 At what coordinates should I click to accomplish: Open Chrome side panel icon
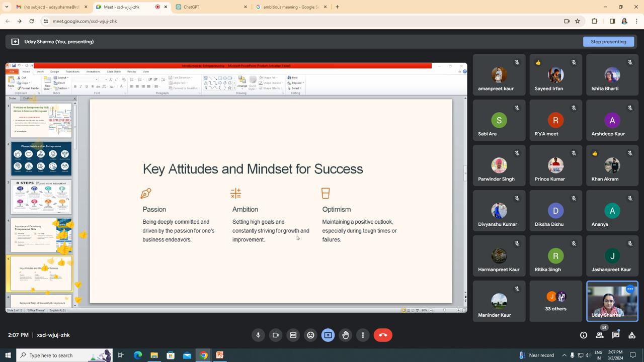(x=612, y=21)
